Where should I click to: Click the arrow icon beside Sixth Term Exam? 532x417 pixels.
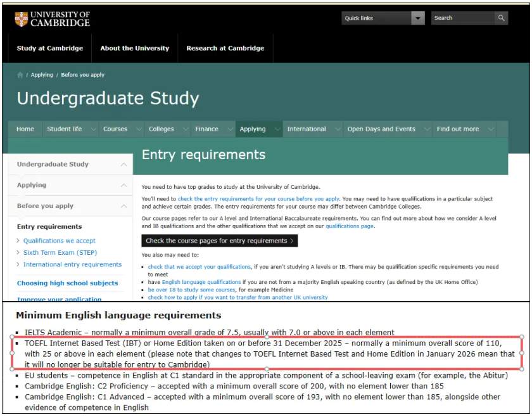coord(19,253)
